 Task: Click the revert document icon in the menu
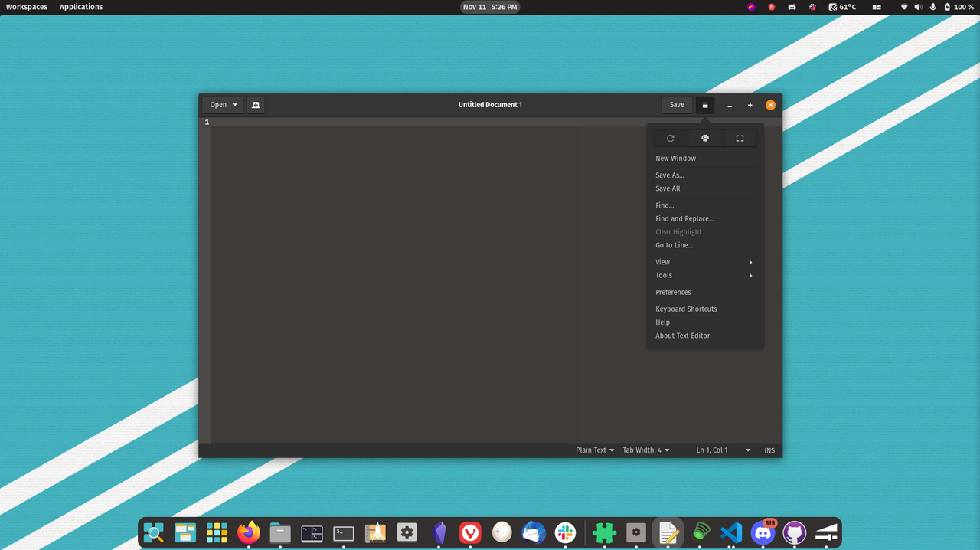(669, 138)
